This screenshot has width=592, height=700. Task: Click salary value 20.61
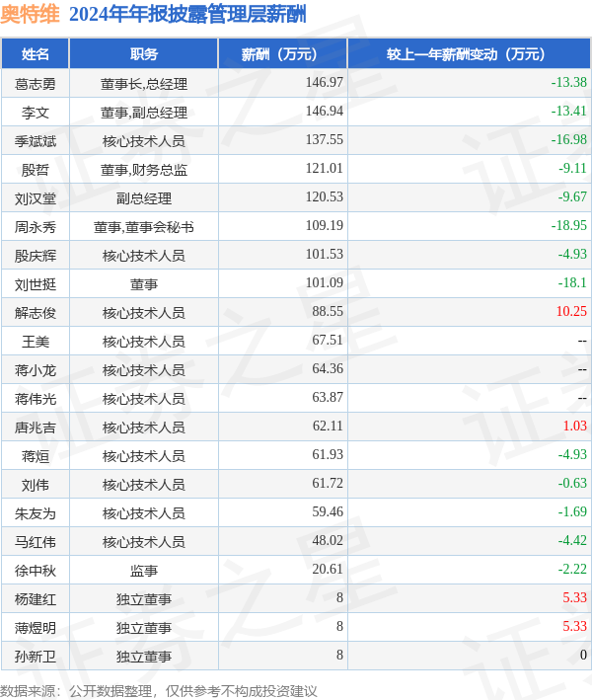(328, 569)
